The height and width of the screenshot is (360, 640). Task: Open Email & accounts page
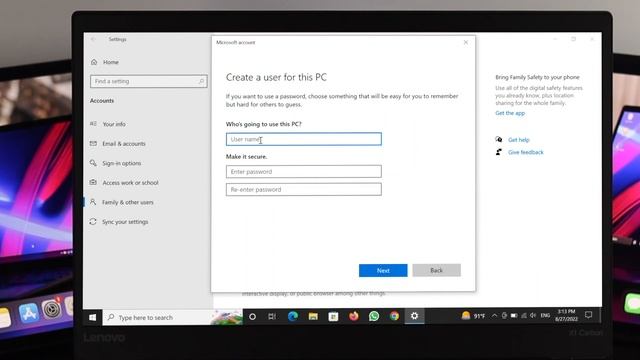click(x=124, y=144)
